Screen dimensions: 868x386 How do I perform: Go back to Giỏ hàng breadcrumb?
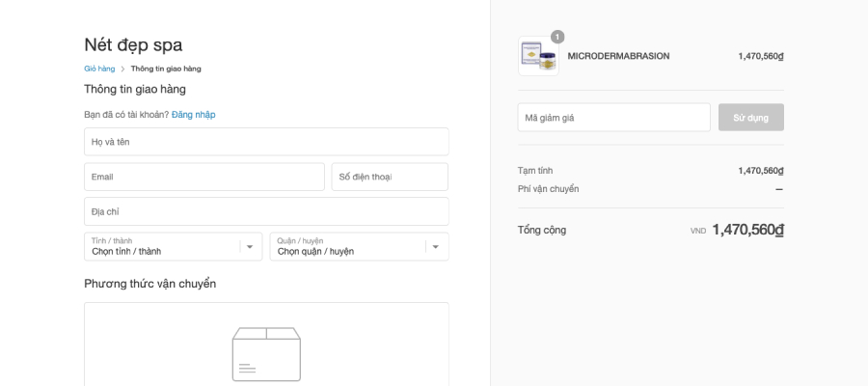(x=99, y=69)
